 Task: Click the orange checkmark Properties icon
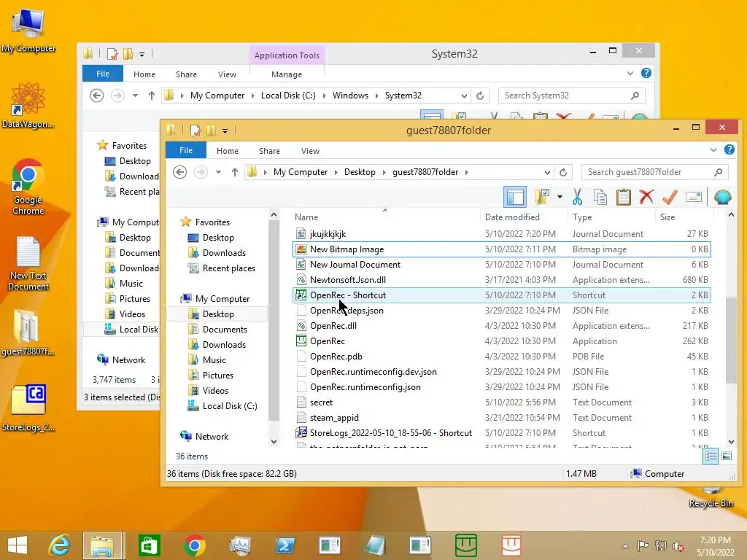point(670,197)
